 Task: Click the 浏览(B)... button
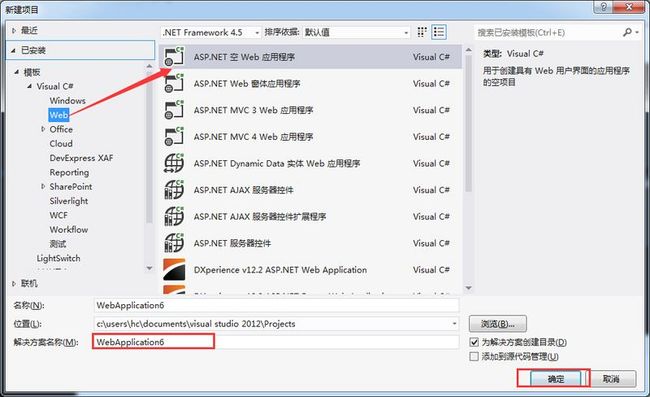click(x=498, y=324)
